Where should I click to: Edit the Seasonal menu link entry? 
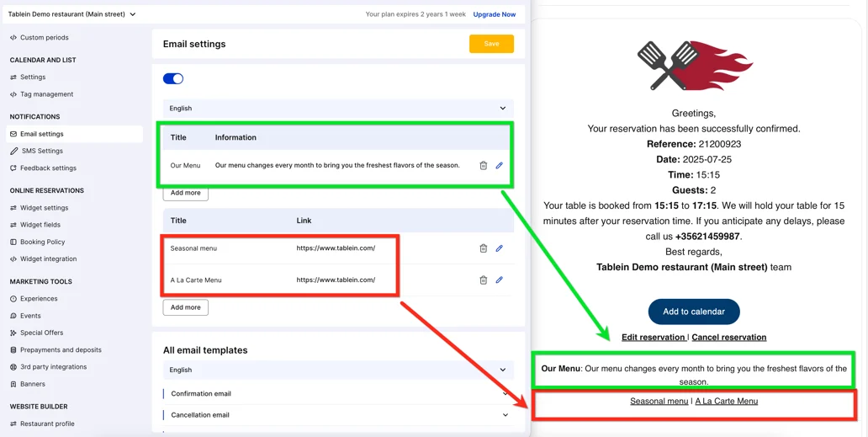point(499,248)
